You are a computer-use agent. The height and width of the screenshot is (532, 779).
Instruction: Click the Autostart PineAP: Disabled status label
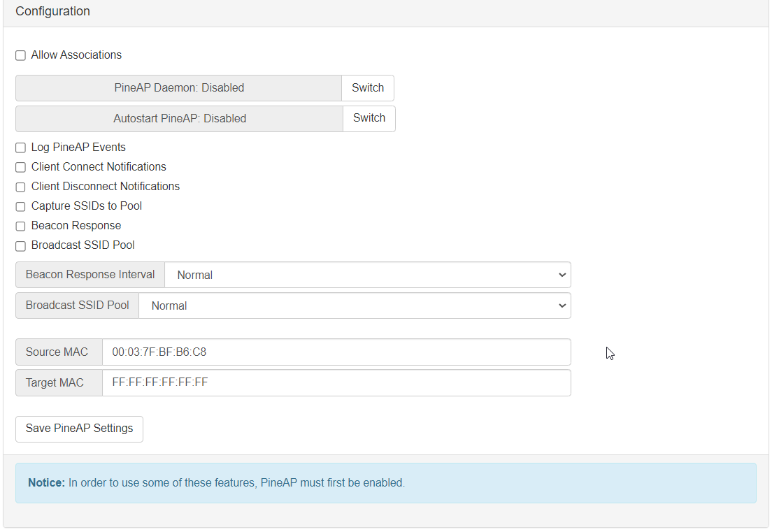179,118
